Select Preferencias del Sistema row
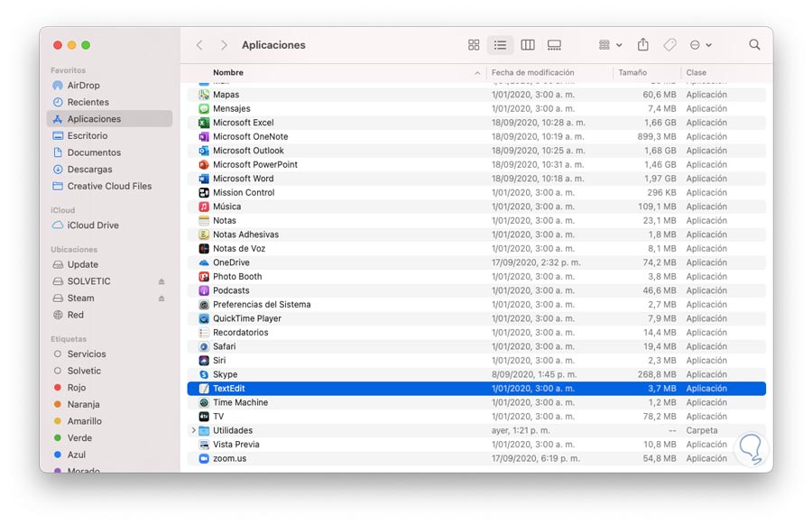Viewport: 812px width, 524px height. (x=476, y=305)
